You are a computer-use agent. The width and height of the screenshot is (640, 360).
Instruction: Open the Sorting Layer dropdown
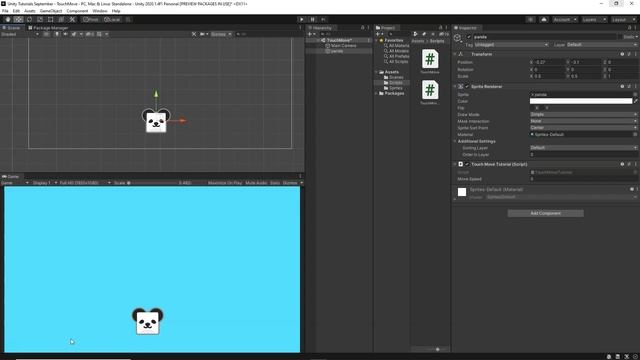click(584, 148)
